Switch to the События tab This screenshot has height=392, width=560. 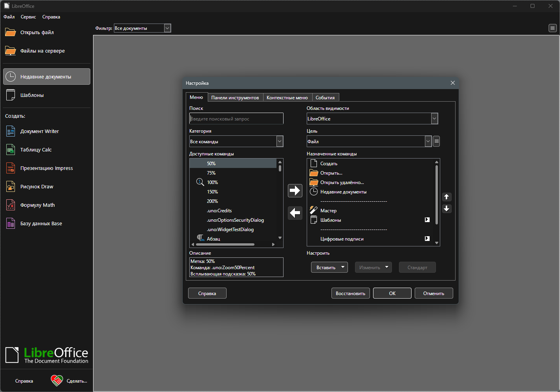click(325, 97)
